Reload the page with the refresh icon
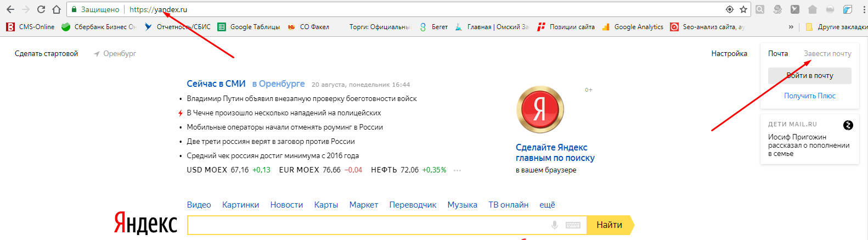 [41, 9]
